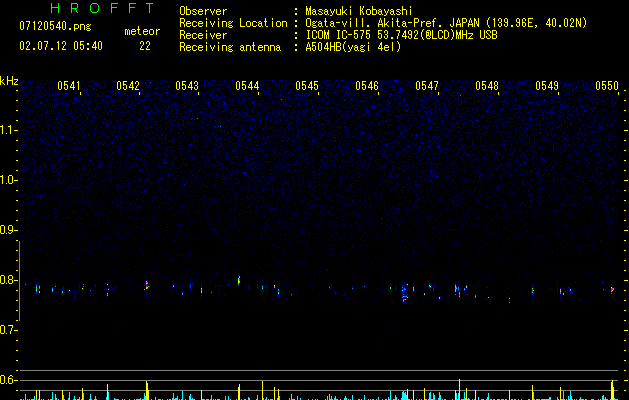Click the 0.7 kHz axis label

pos(8,330)
